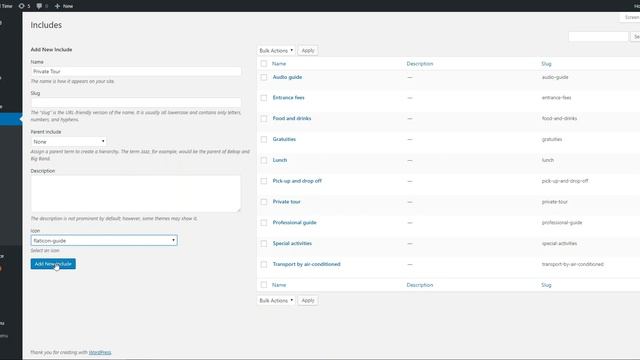640x360 pixels.
Task: Sort by Name column header at top
Action: click(x=279, y=64)
